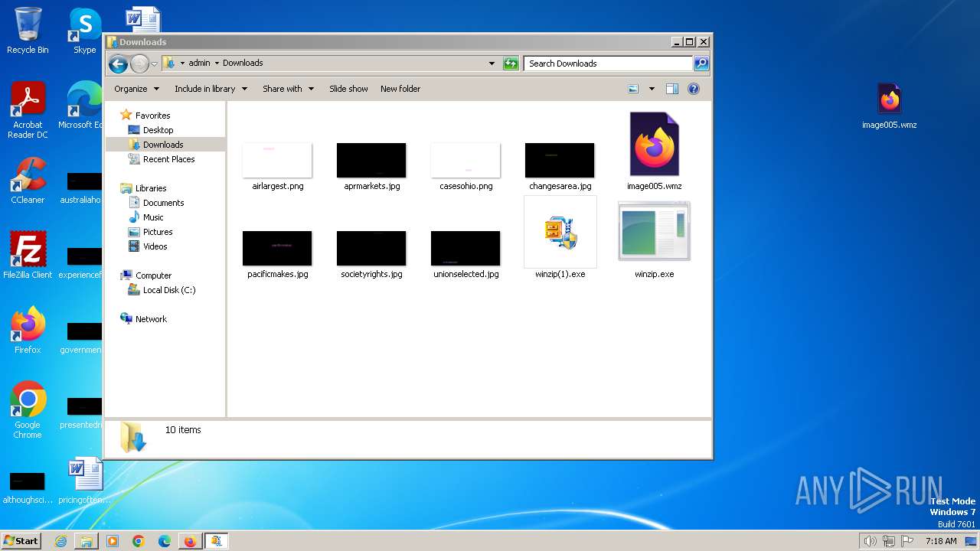Viewport: 980px width, 551px height.
Task: Launch FileZilla Client from desktop
Action: 28,256
